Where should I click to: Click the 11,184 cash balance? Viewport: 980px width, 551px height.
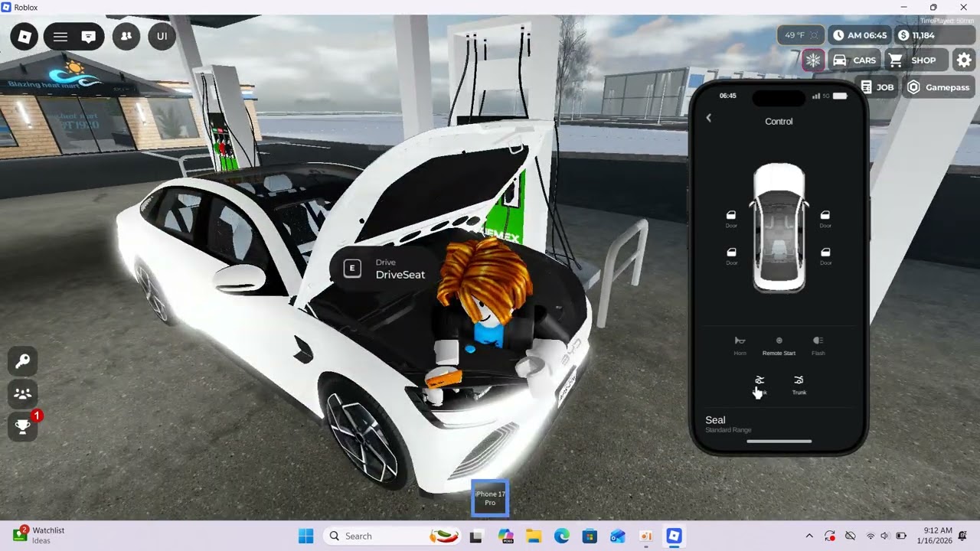[x=934, y=35]
